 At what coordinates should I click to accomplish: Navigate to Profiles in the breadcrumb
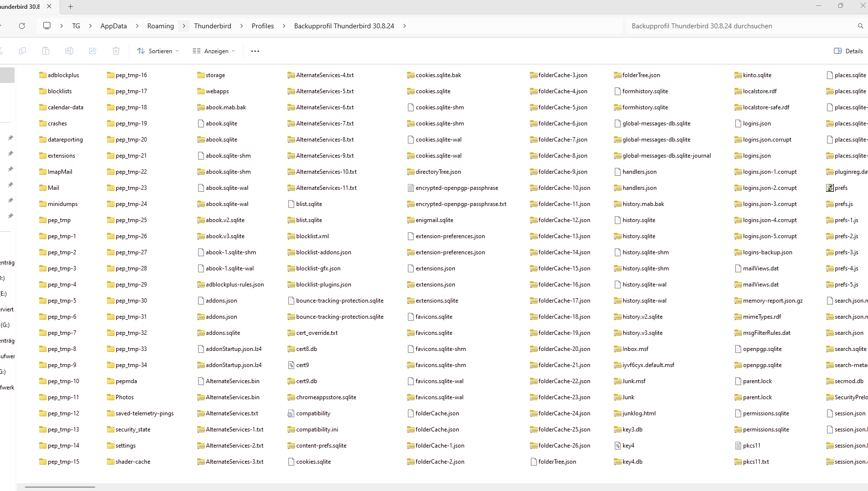[x=262, y=26]
